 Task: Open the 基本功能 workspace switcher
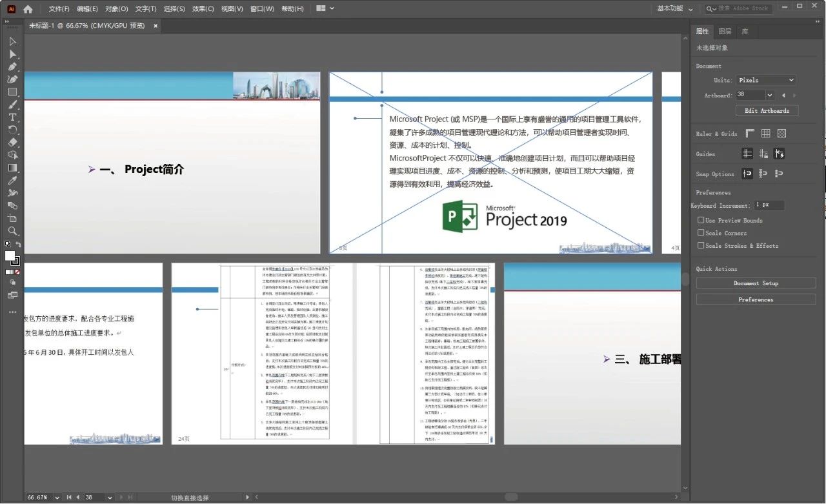click(675, 8)
